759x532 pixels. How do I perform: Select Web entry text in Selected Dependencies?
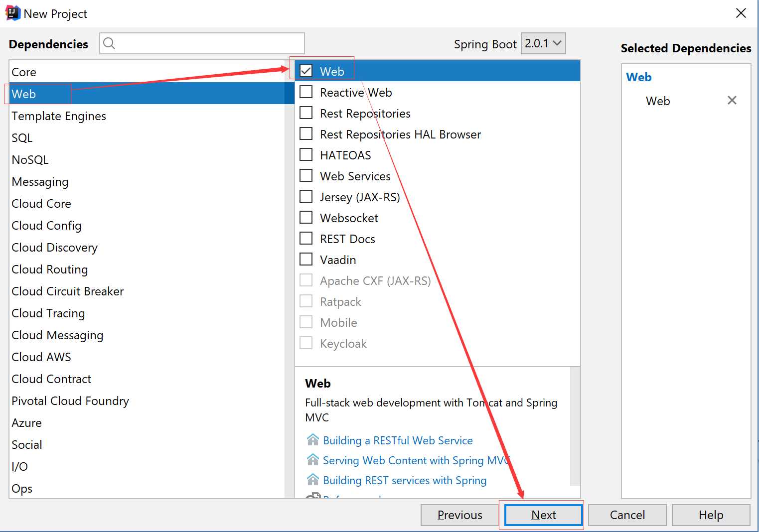click(x=658, y=101)
